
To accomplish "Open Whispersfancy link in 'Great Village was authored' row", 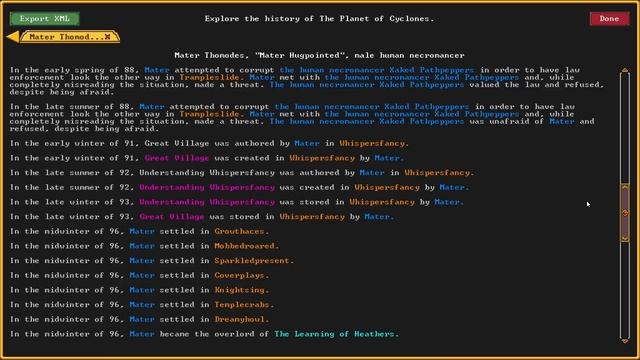I will pos(374,143).
